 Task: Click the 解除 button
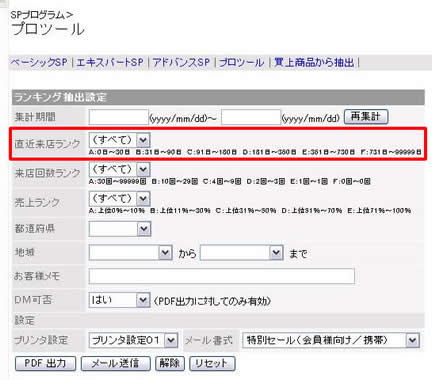(x=170, y=363)
